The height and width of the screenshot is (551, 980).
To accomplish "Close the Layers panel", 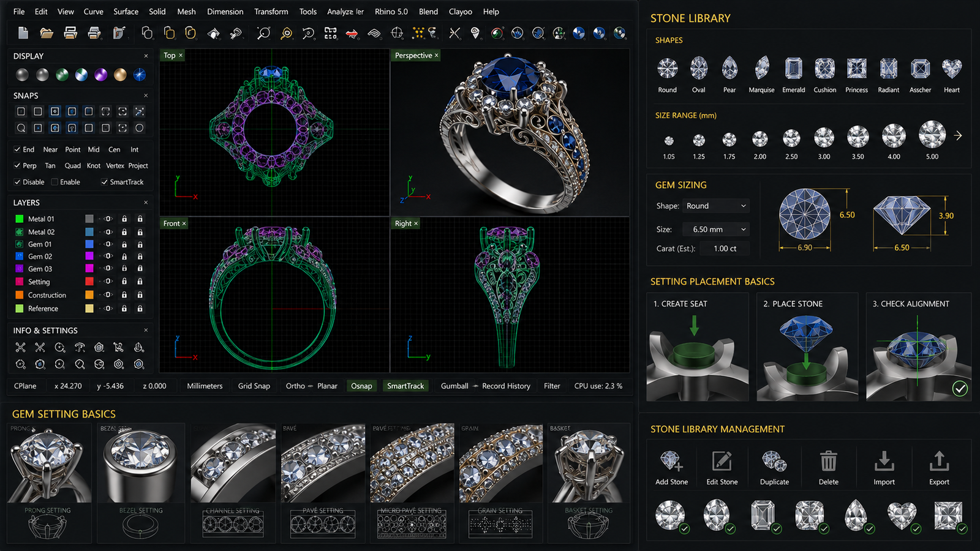I will [x=146, y=203].
